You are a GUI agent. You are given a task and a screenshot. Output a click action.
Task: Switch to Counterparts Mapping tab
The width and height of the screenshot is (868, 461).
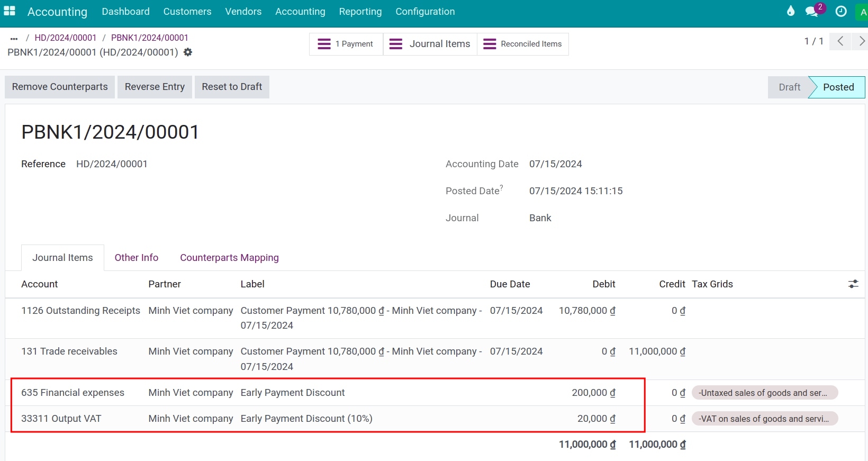point(229,258)
